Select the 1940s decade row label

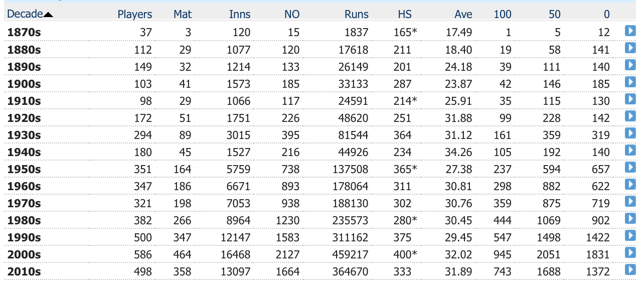click(x=24, y=152)
